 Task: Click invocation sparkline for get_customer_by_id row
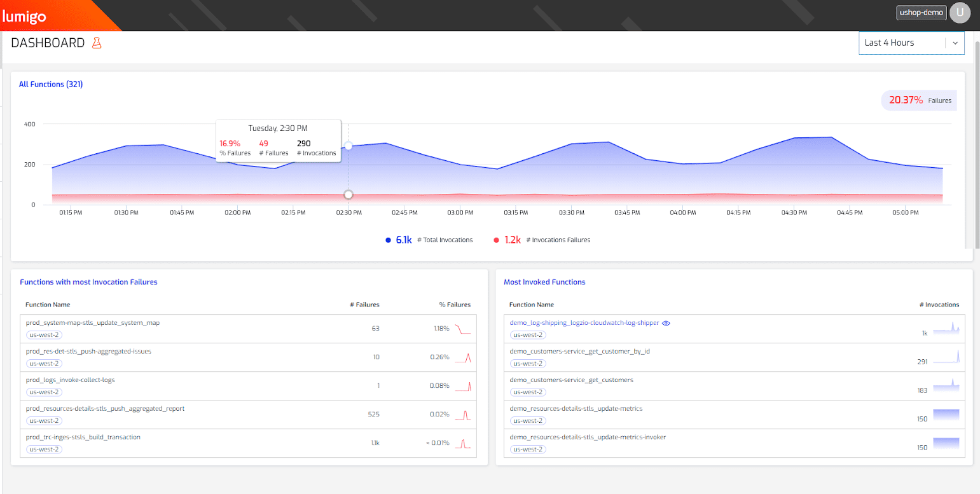pos(946,356)
